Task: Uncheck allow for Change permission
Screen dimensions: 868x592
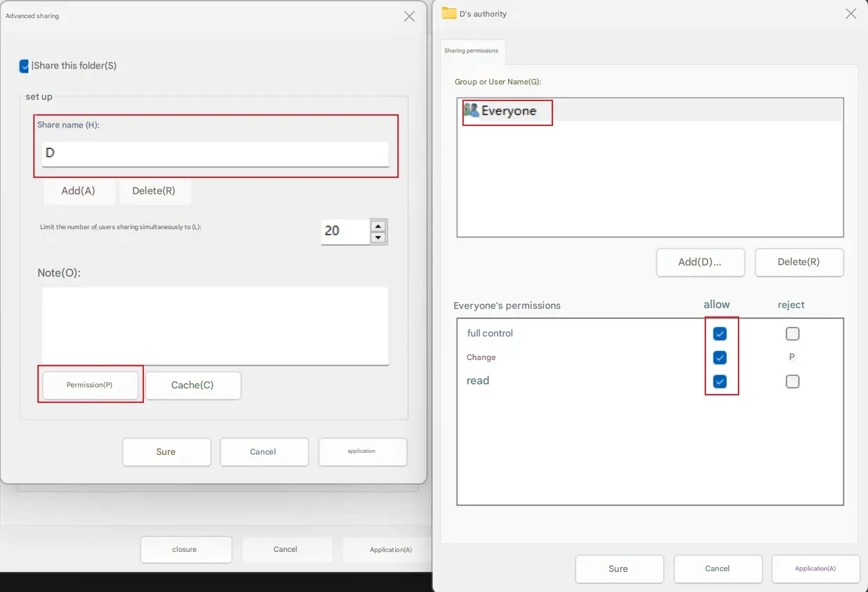Action: click(x=720, y=357)
